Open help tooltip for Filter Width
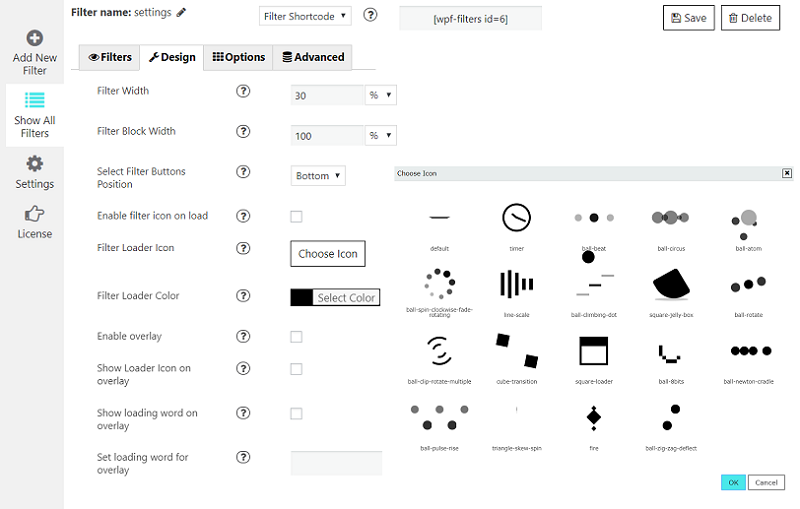Viewport: 800px width, 509px height. tap(243, 92)
